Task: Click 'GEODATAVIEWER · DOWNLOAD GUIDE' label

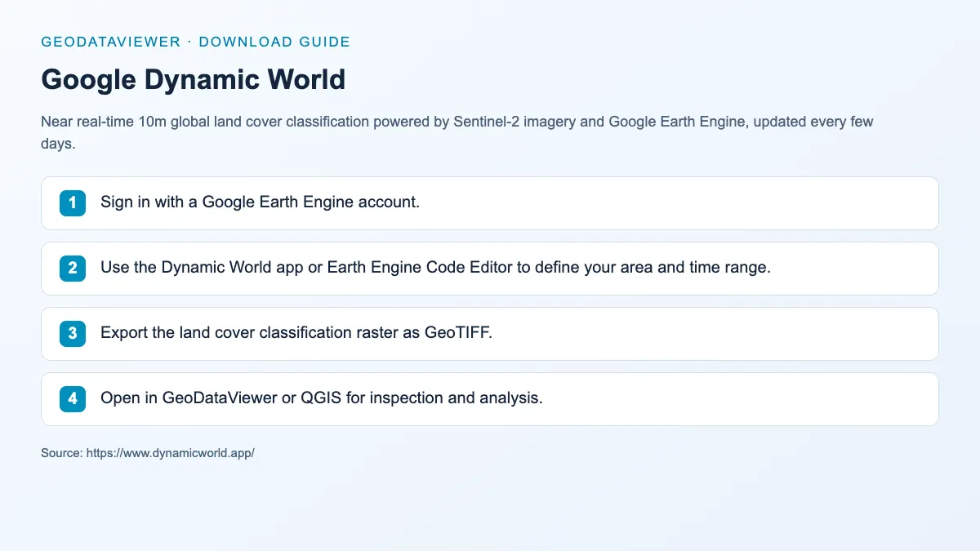Action: 196,42
